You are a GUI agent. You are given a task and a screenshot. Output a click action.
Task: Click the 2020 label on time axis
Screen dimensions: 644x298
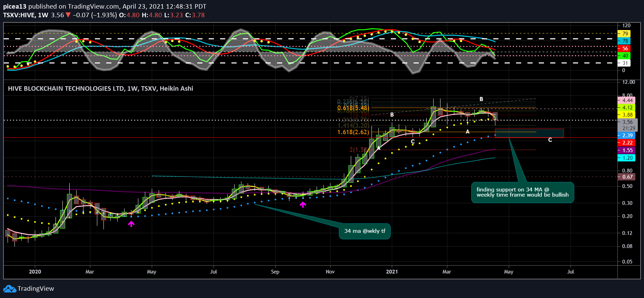35,272
